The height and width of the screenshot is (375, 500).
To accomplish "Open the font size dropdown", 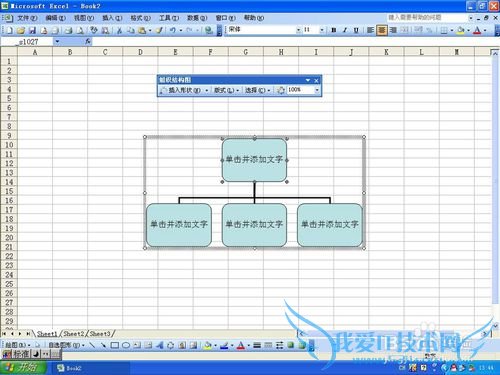I will click(322, 30).
